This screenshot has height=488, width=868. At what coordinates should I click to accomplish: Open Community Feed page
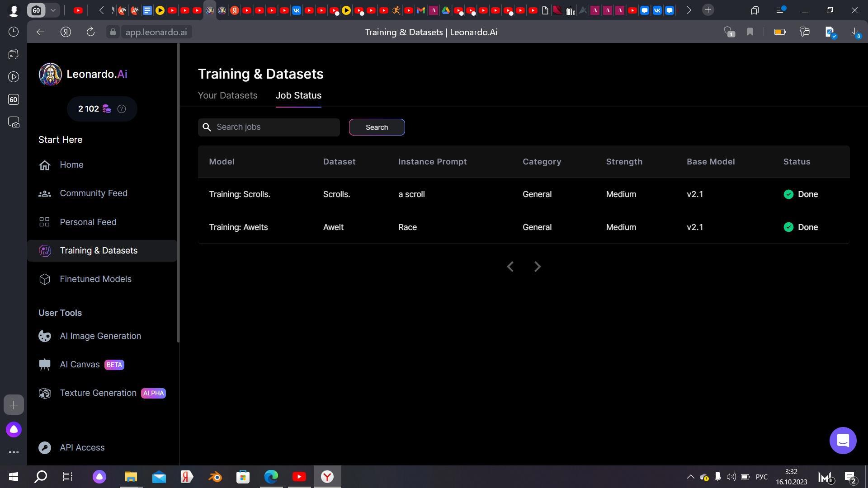[x=93, y=193]
